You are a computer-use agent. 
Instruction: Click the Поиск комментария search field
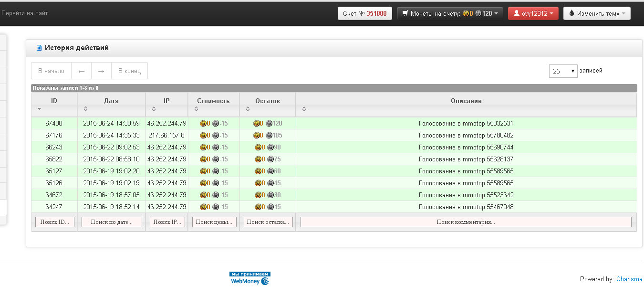466,222
